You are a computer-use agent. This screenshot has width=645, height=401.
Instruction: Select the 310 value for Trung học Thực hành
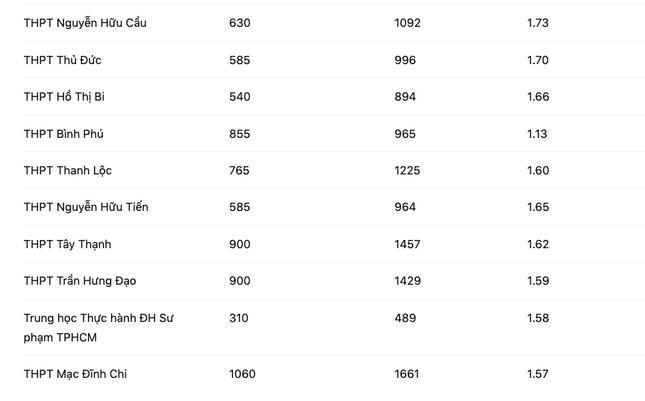[x=239, y=318]
